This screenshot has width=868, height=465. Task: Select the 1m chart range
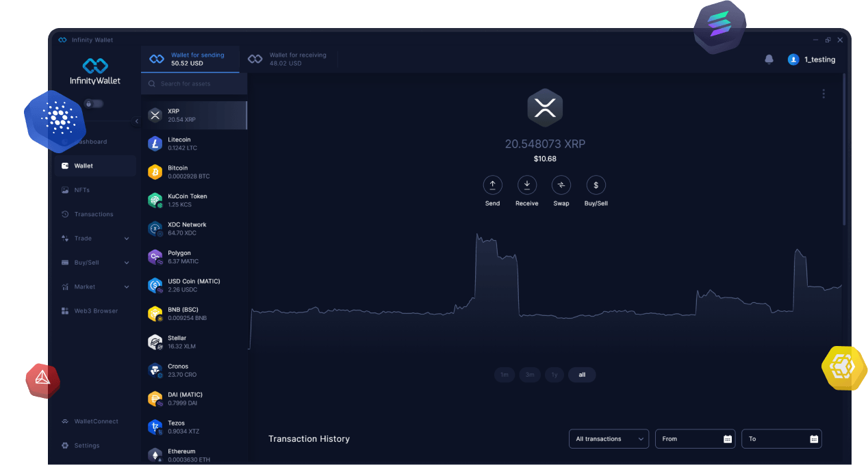pos(505,375)
